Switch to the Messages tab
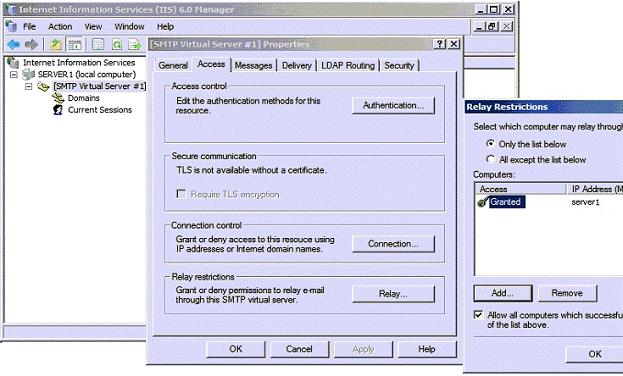Image resolution: width=623 pixels, height=376 pixels. tap(253, 66)
